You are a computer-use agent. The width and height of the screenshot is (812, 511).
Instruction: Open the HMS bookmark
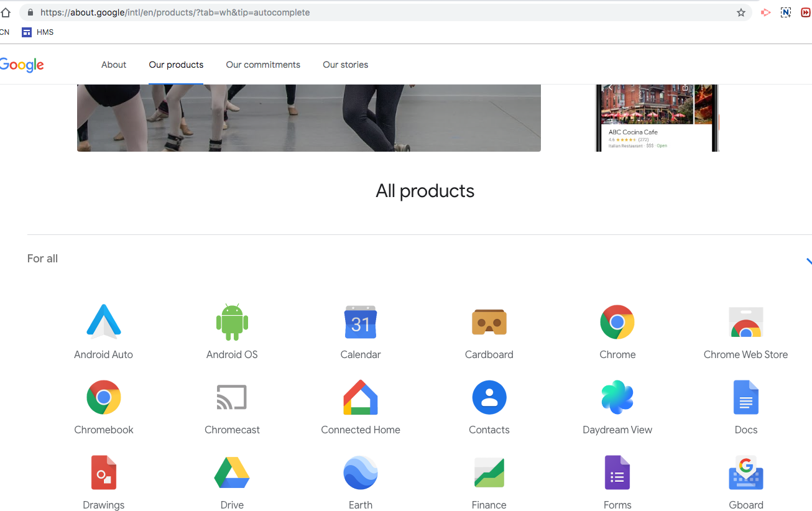(38, 32)
